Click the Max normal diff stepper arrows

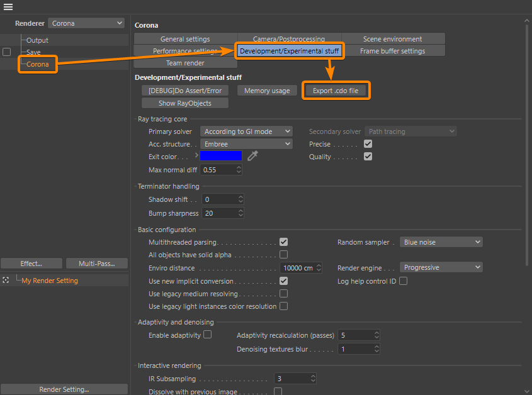pyautogui.click(x=239, y=170)
